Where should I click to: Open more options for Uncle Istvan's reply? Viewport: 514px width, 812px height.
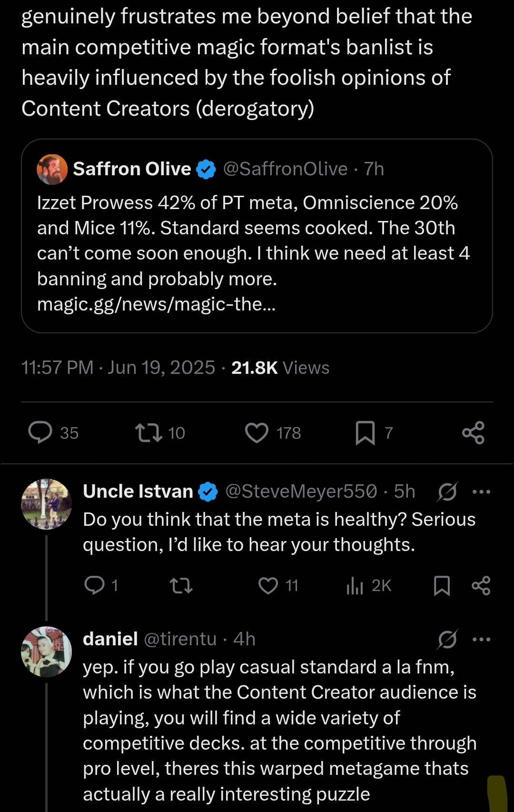[x=481, y=492]
